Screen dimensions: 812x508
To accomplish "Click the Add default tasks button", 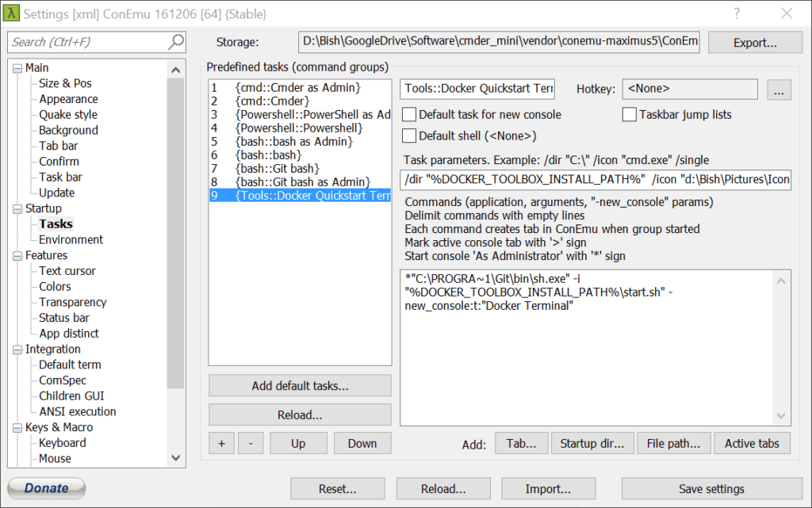I will pos(300,386).
